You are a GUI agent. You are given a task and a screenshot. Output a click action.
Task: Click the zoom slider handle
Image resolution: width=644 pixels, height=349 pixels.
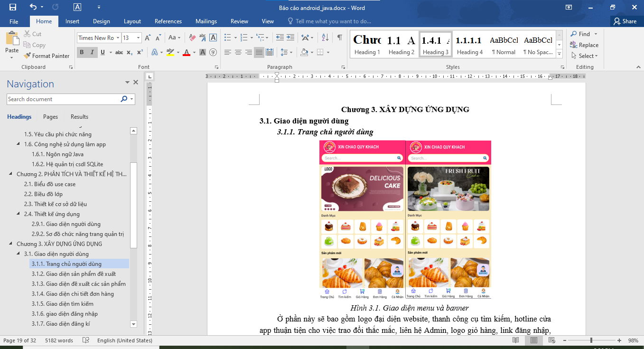tap(591, 340)
